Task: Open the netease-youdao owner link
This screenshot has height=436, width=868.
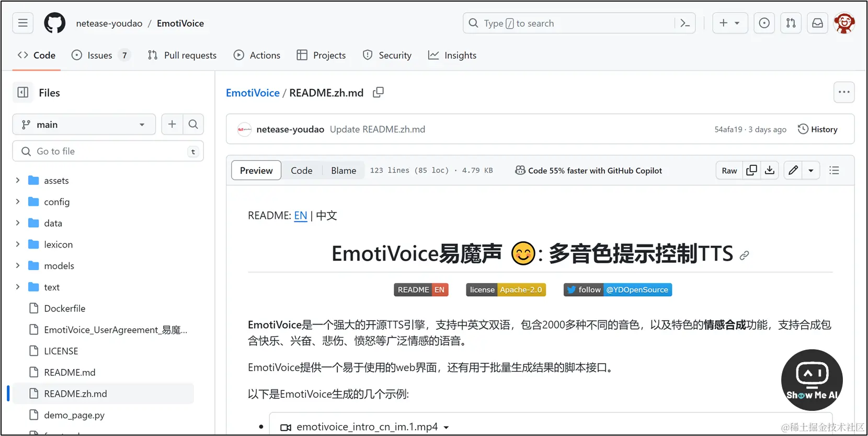Action: 109,23
